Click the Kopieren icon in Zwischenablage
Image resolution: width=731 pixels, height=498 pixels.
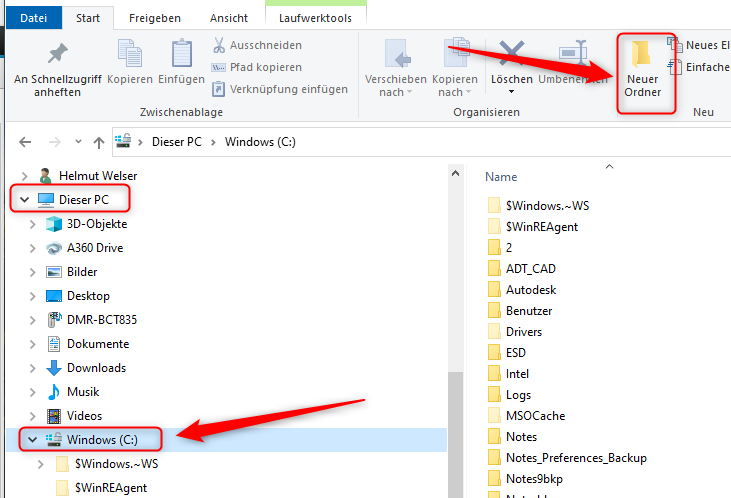pyautogui.click(x=130, y=55)
